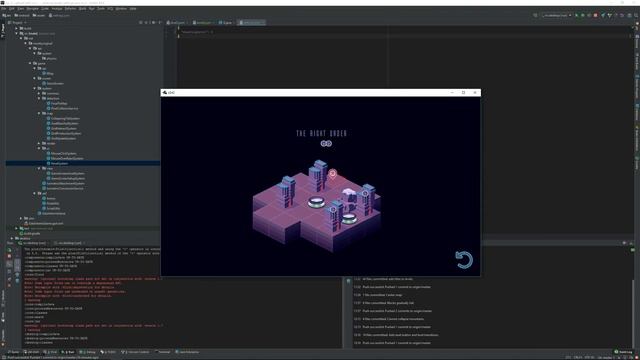Open the Refactor menu
640x360 pixels.
(70, 9)
